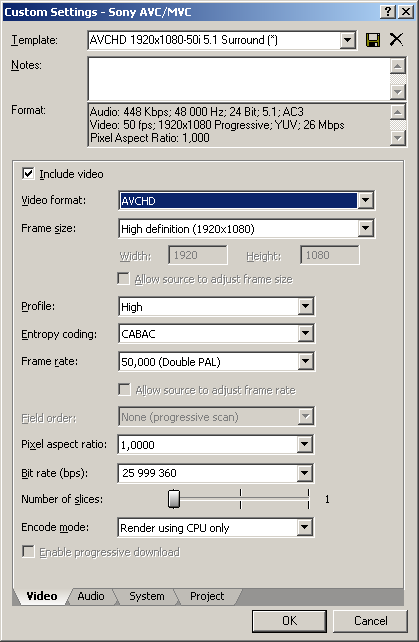Screen dimensions: 419x642
Task: Toggle Enable progressive download checkbox
Action: click(x=28, y=552)
